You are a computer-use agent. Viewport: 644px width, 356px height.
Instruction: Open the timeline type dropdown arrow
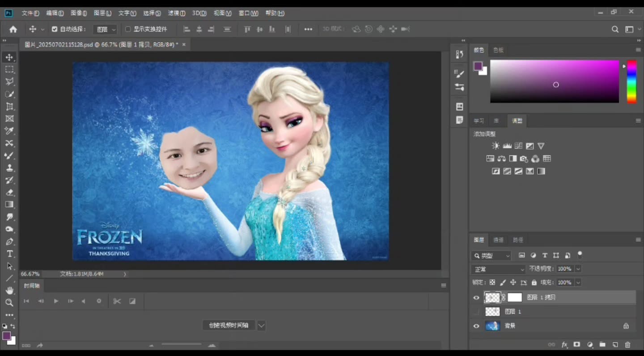tap(262, 326)
